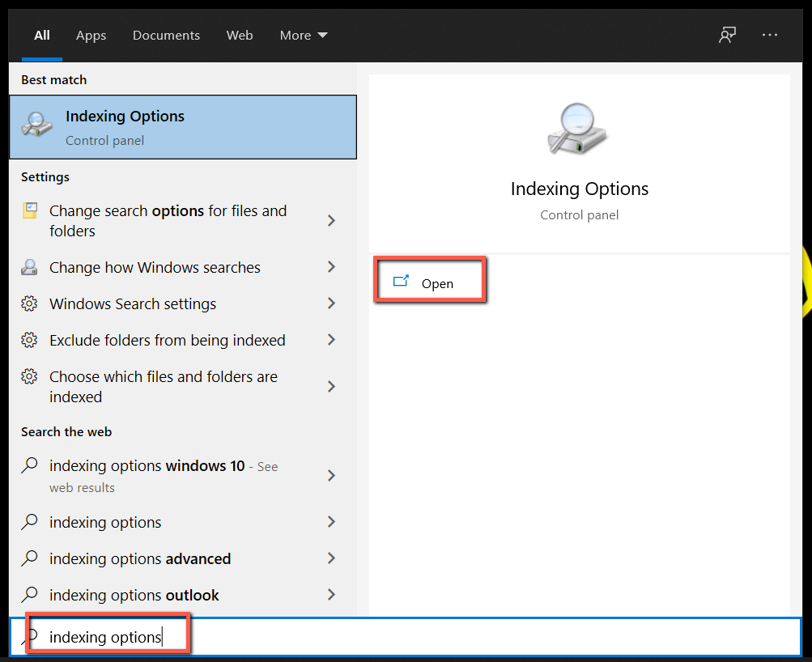812x662 pixels.
Task: Click the Open window icon in the preview pane
Action: tap(401, 281)
